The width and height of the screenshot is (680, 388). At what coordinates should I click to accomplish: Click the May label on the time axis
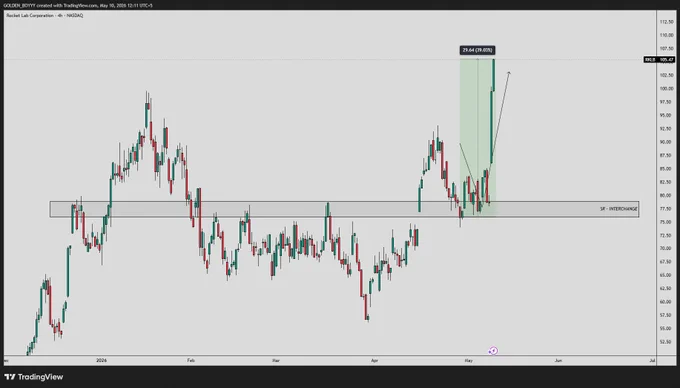point(468,360)
